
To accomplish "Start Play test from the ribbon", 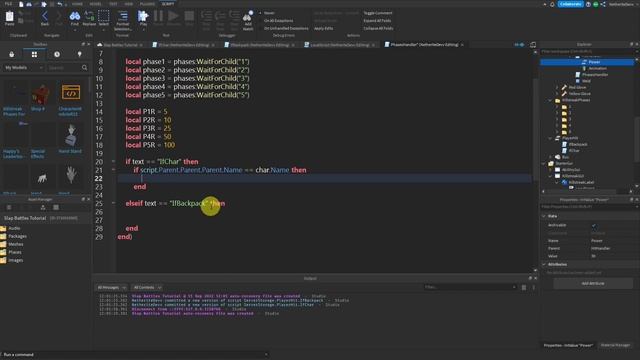I will (143, 18).
